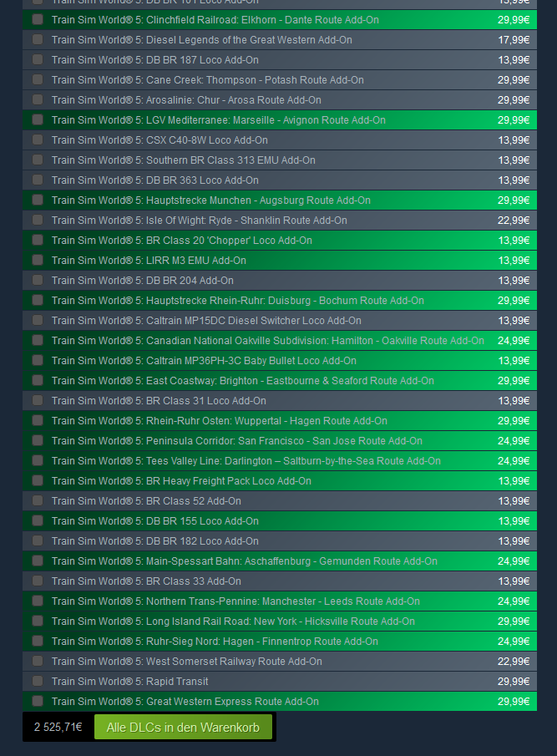The height and width of the screenshot is (756, 557).
Task: Click 'Southern BR Class 313 EMU Add-On' title
Action: coord(183,160)
